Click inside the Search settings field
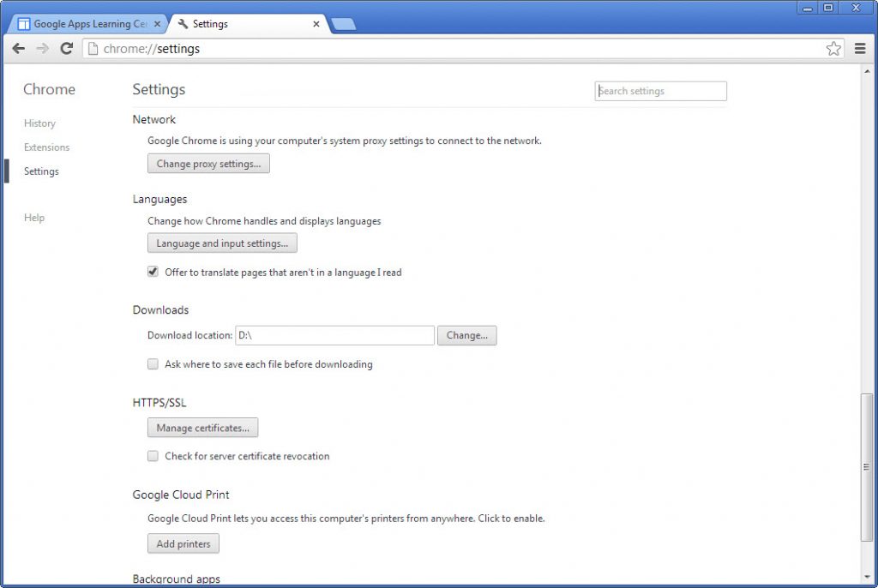Image resolution: width=878 pixels, height=588 pixels. tap(660, 91)
